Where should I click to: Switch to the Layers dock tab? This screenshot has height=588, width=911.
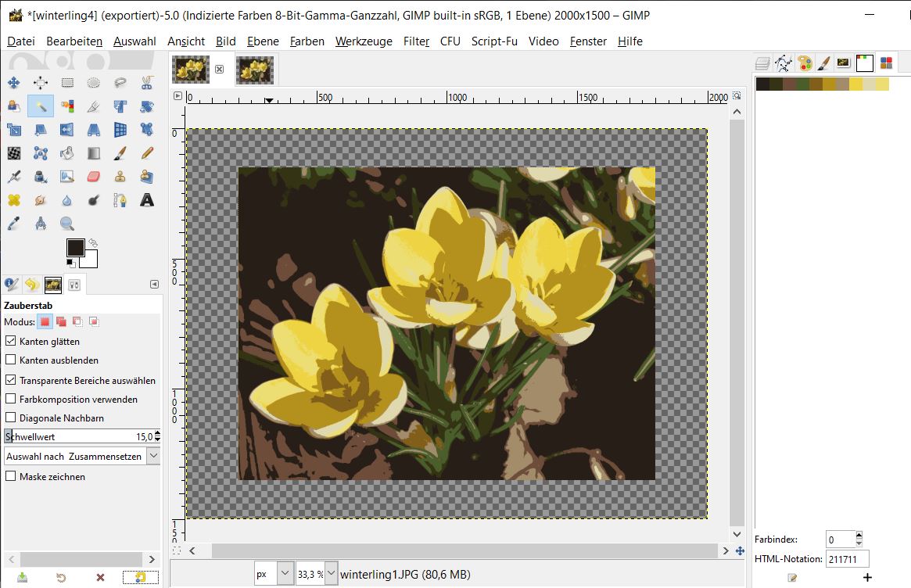pos(763,63)
